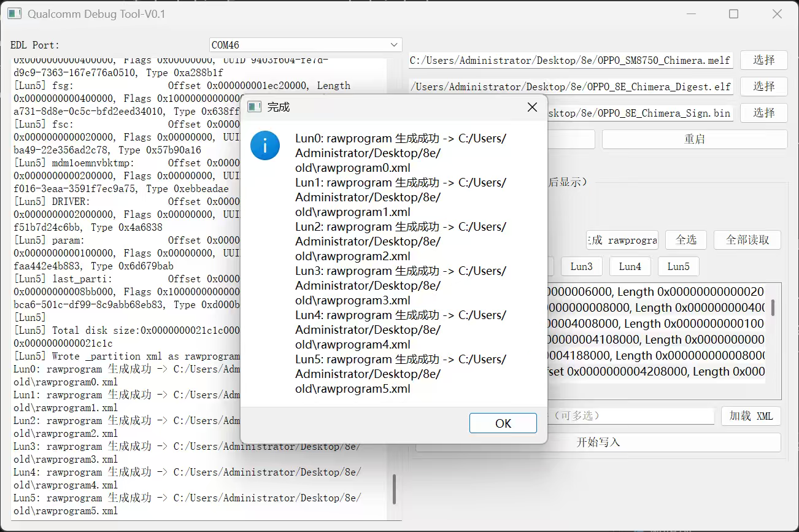Close the 完成 dialog with X
This screenshot has height=532, width=799.
pyautogui.click(x=532, y=107)
